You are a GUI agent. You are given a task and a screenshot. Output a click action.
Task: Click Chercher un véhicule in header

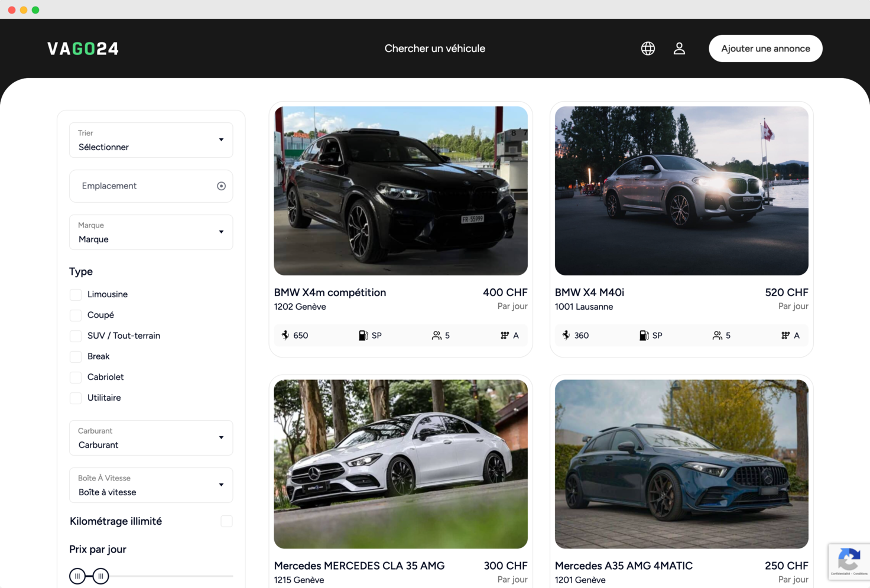tap(435, 48)
